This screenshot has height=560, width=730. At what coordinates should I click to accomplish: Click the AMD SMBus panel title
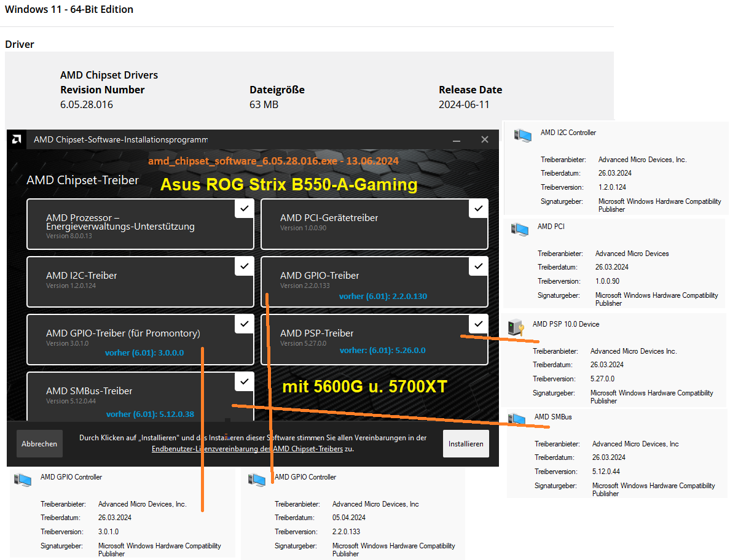[553, 417]
